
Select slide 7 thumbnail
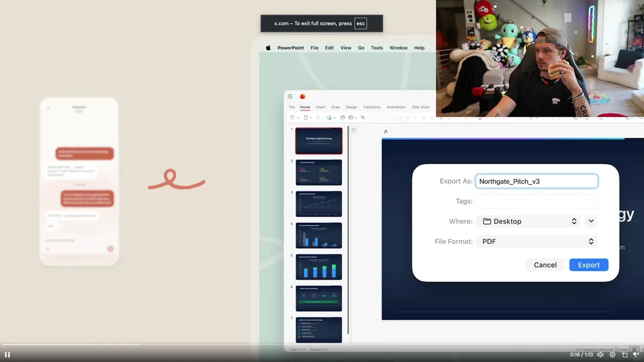[318, 330]
